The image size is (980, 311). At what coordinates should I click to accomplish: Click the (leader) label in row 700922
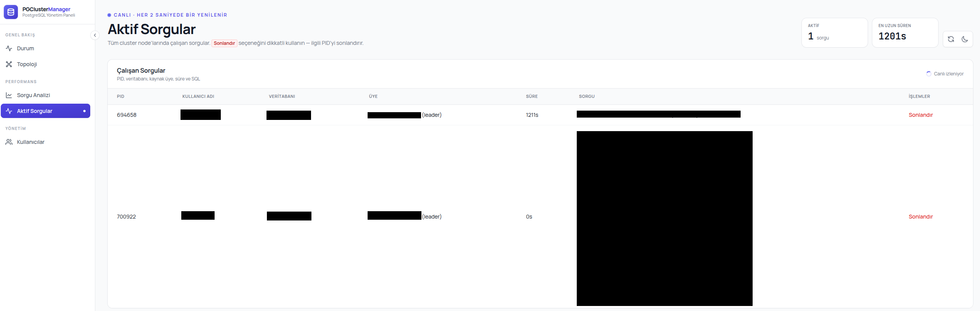click(x=432, y=217)
